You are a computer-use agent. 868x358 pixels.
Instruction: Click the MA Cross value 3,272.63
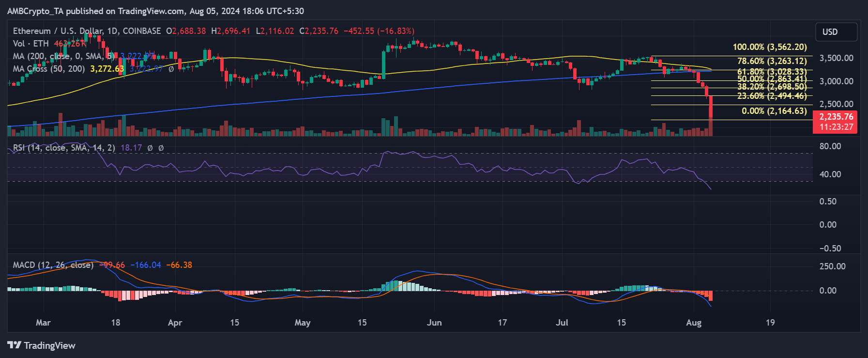[x=107, y=69]
